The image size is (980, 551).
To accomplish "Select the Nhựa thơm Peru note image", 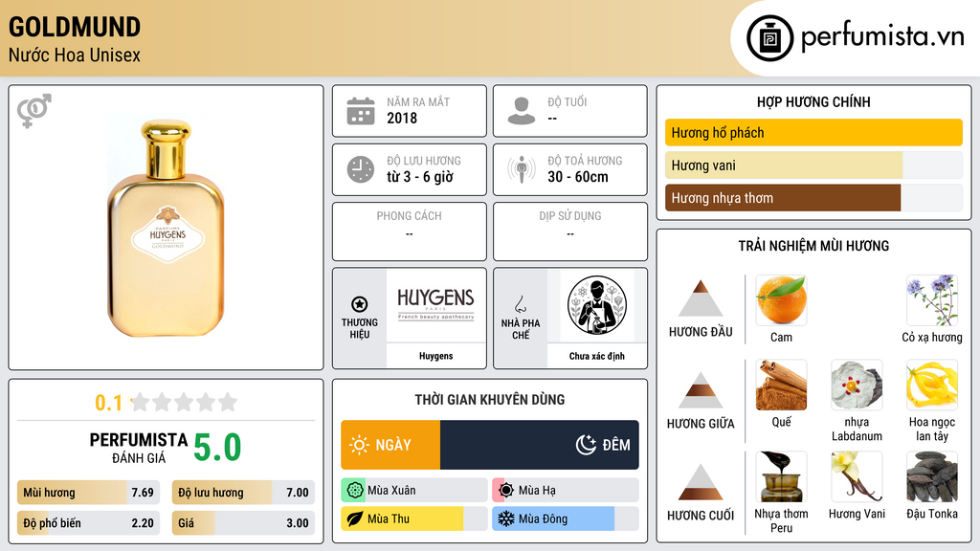I will click(x=781, y=476).
